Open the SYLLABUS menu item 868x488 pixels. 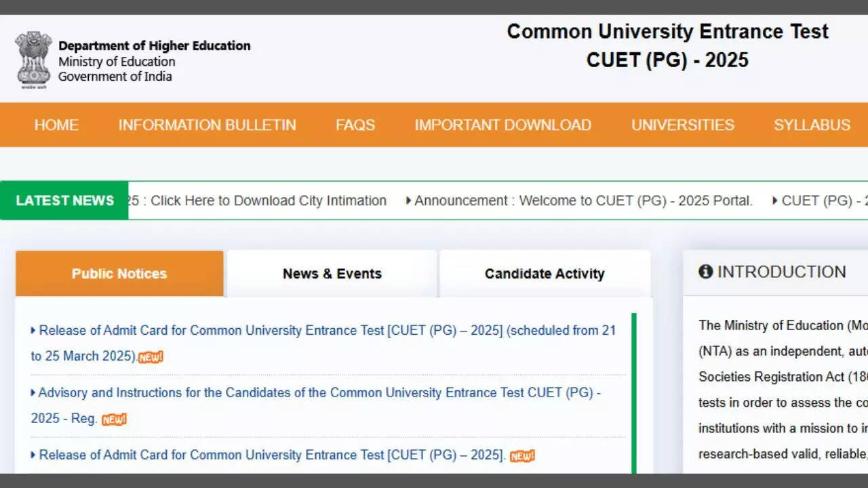pyautogui.click(x=812, y=125)
